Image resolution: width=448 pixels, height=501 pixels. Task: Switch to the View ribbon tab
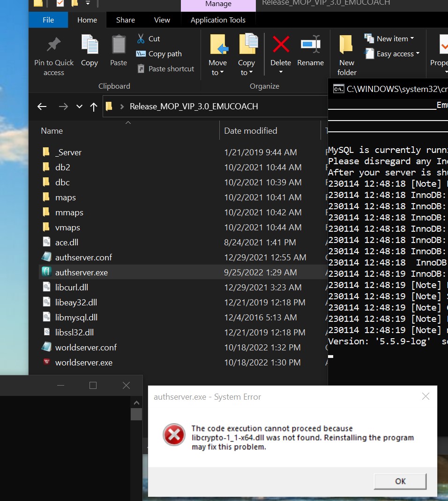tap(162, 20)
